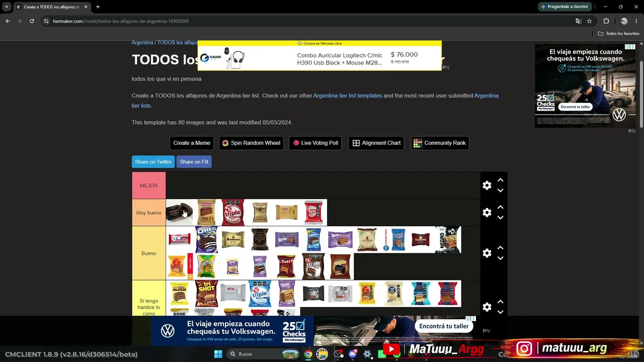Image resolution: width=644 pixels, height=362 pixels.
Task: Go back to the previous page
Action: coord(8,21)
